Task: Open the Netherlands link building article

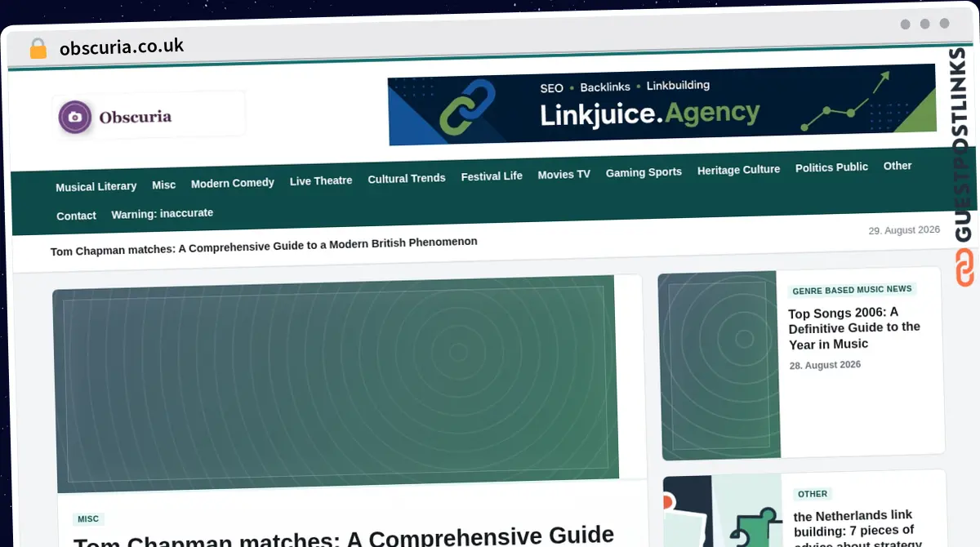Action: click(858, 529)
